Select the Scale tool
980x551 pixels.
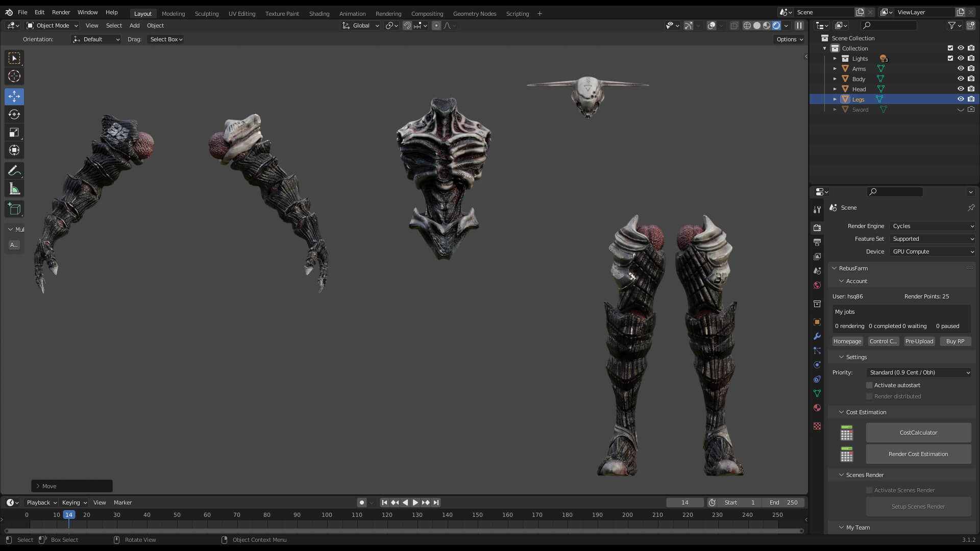[x=14, y=132]
